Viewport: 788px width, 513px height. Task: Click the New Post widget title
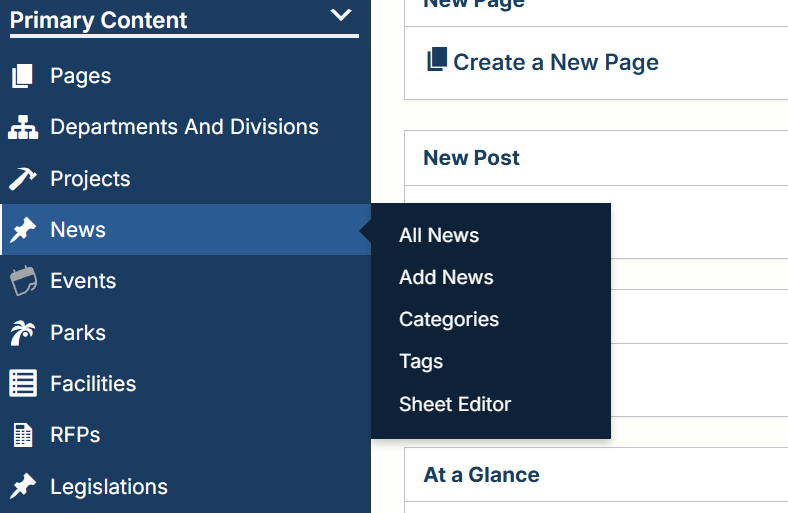click(x=471, y=158)
